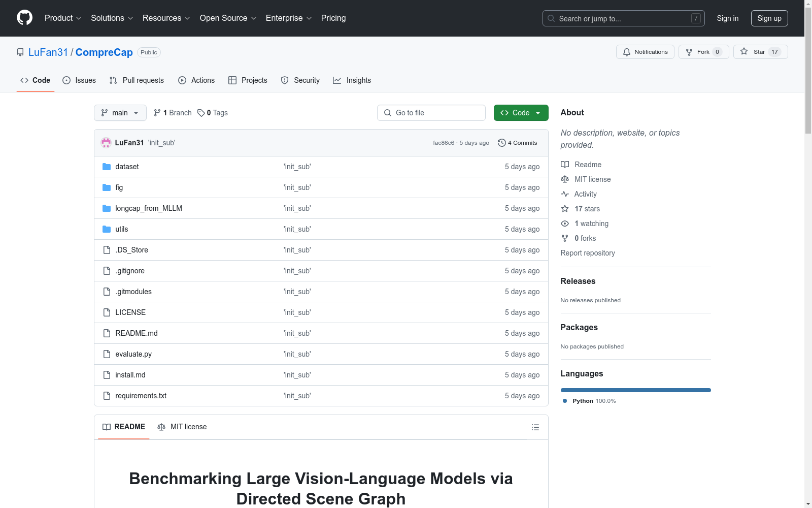Switch to the Issues tab

point(79,80)
